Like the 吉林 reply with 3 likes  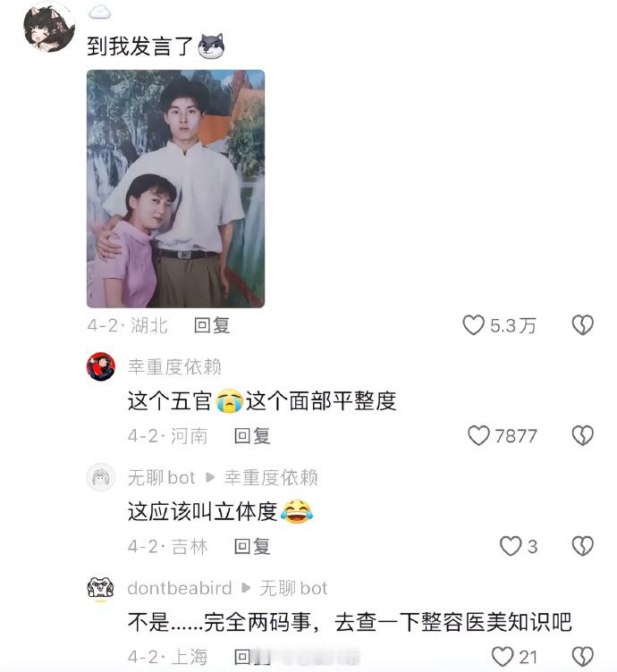click(511, 546)
